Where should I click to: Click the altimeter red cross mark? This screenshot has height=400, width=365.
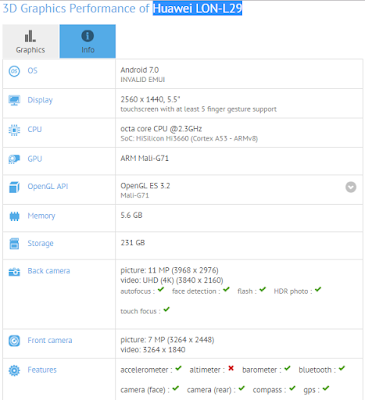coord(231,368)
